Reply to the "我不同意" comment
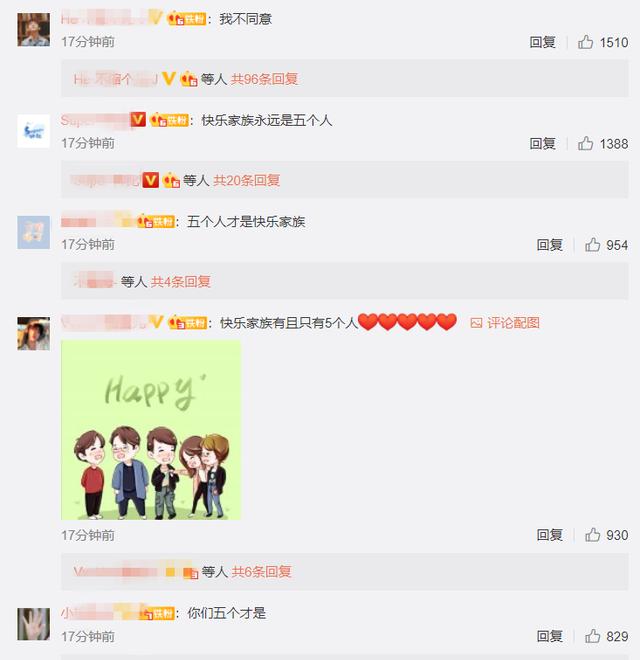The image size is (640, 660). (542, 42)
